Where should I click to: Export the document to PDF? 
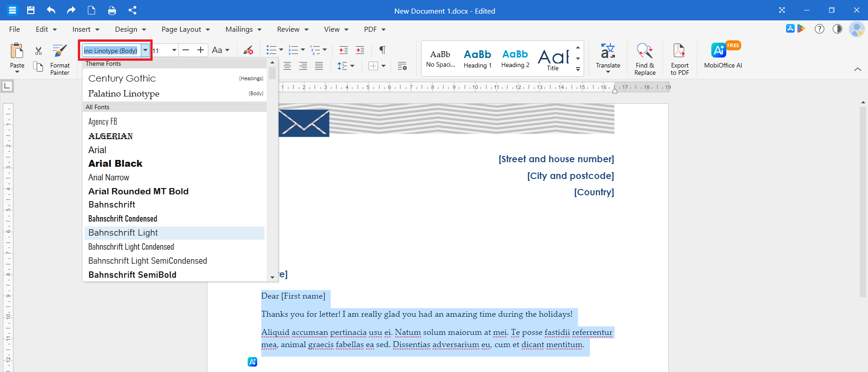(x=680, y=59)
